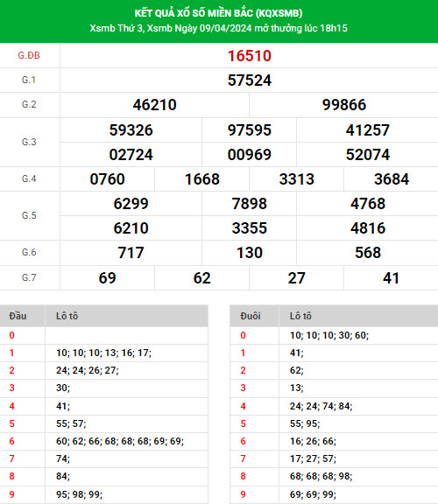Click the G.2 result 99866

344,105
